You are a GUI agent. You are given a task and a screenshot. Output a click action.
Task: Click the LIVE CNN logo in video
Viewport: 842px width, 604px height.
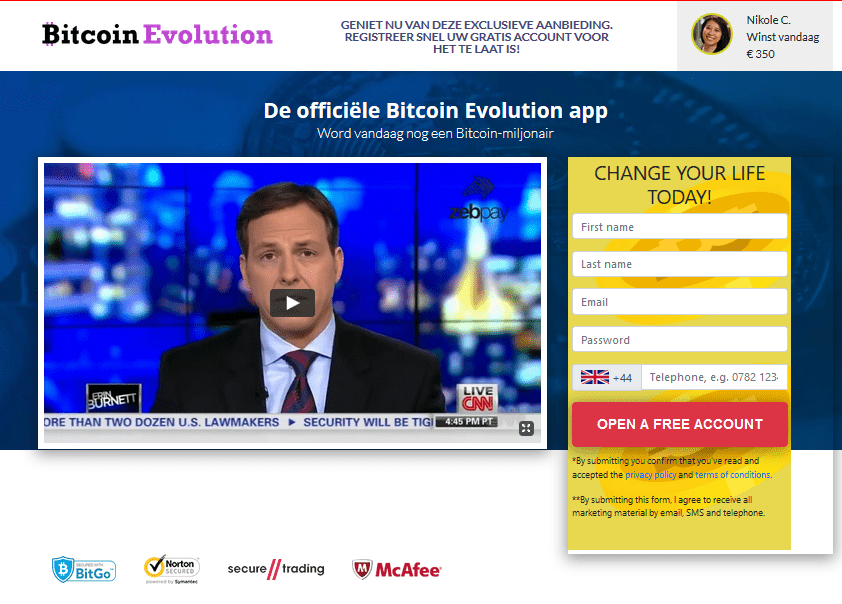tap(478, 398)
